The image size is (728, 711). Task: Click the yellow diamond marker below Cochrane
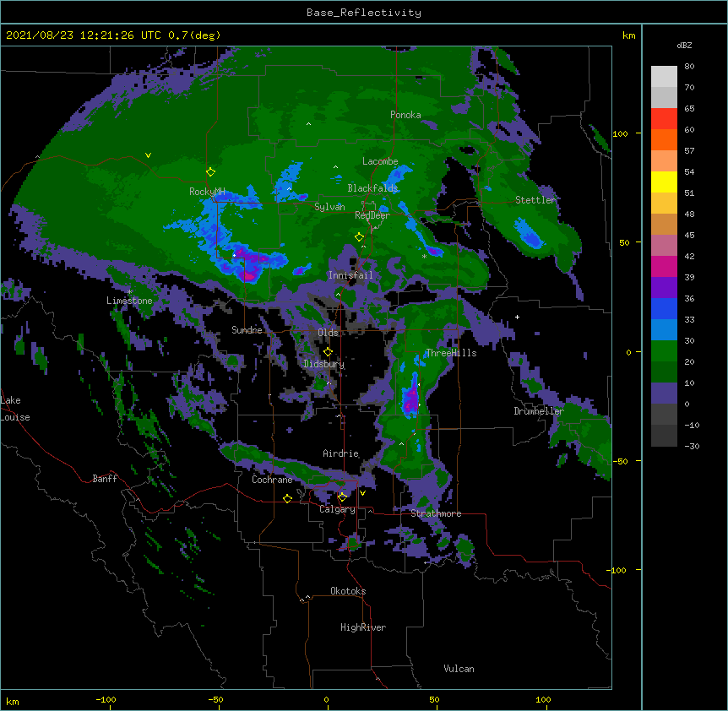pyautogui.click(x=287, y=499)
